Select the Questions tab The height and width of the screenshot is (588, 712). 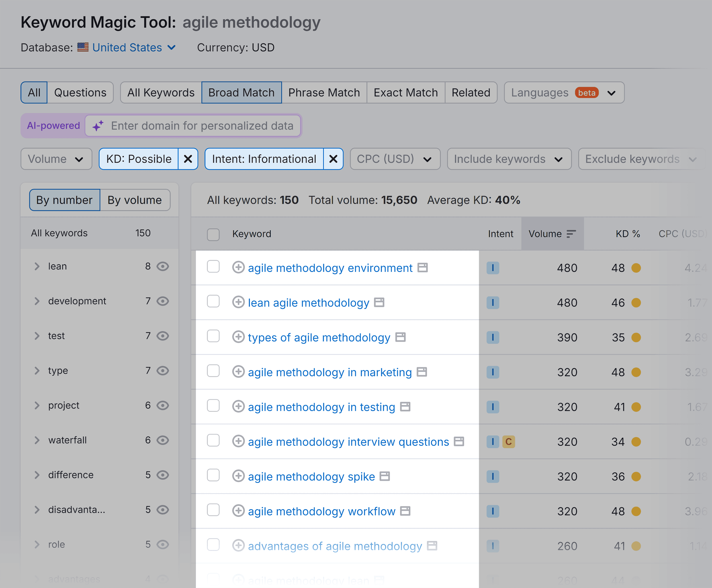tap(80, 93)
